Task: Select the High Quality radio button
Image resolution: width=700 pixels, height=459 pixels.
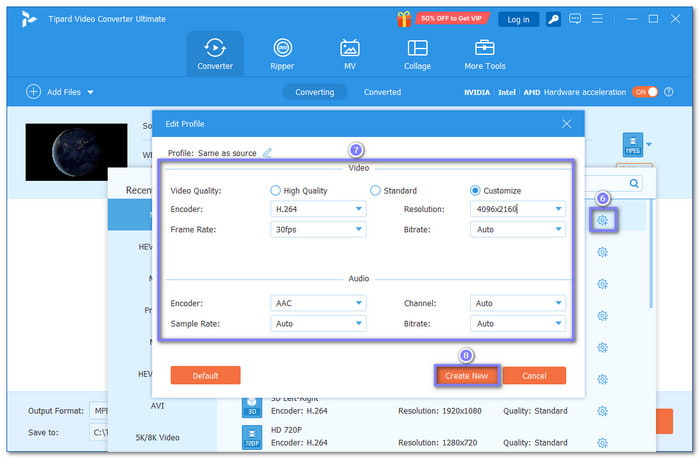Action: point(276,190)
